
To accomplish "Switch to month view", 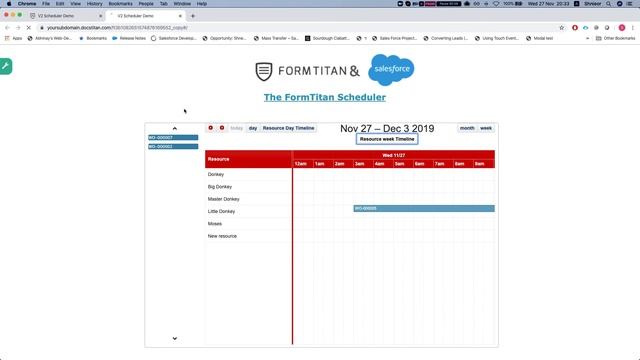I will [467, 128].
